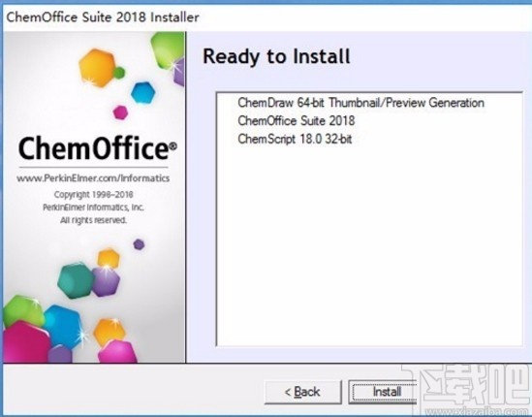The width and height of the screenshot is (532, 417).
Task: Click the Install button
Action: click(x=383, y=392)
